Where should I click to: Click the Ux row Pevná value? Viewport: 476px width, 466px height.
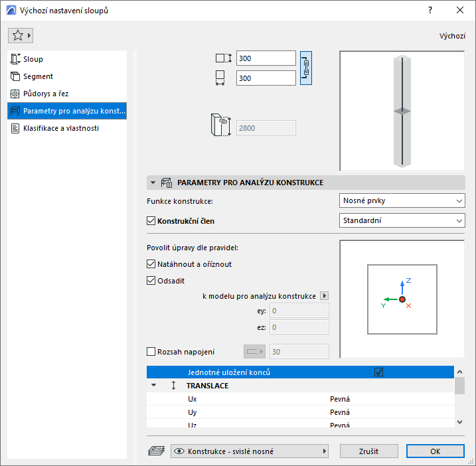[x=340, y=399]
